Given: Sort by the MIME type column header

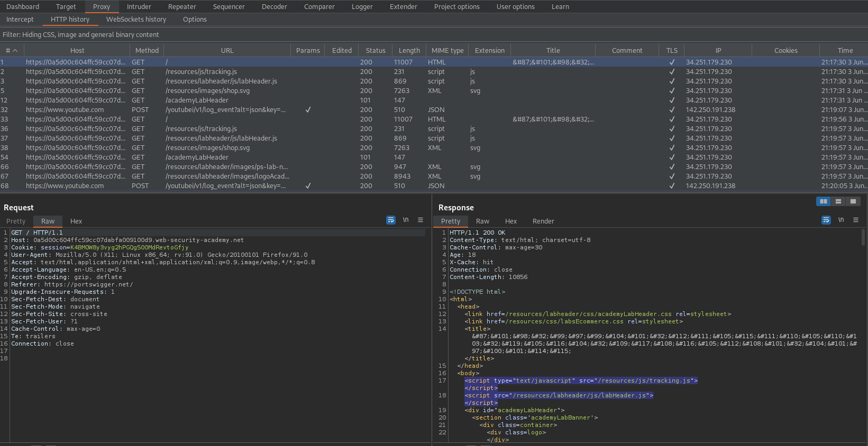Looking at the screenshot, I should 447,51.
